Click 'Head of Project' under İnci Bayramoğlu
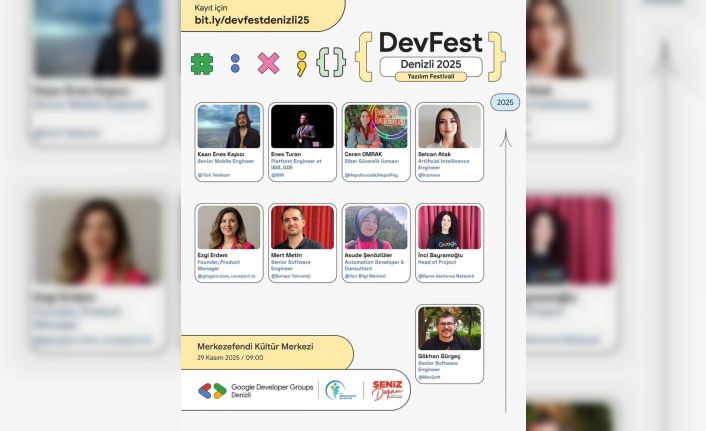The width and height of the screenshot is (706, 431). [x=437, y=262]
